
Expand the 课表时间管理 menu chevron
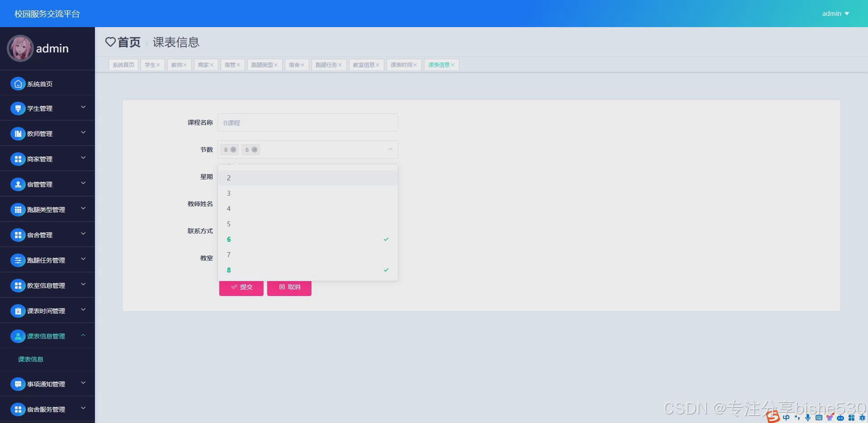coord(83,310)
